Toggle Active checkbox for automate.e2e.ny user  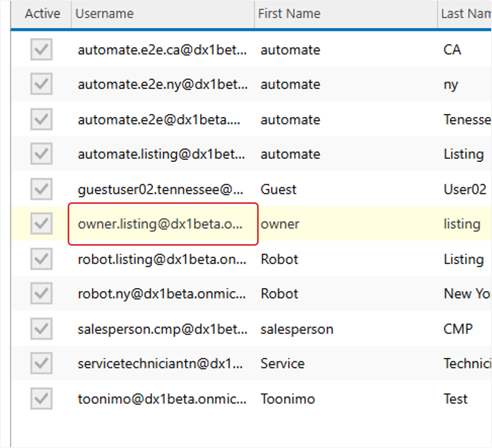(41, 85)
